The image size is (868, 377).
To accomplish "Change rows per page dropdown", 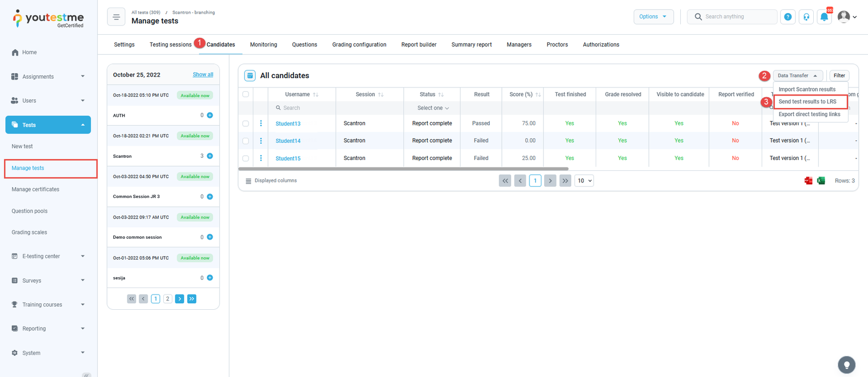I will 584,181.
